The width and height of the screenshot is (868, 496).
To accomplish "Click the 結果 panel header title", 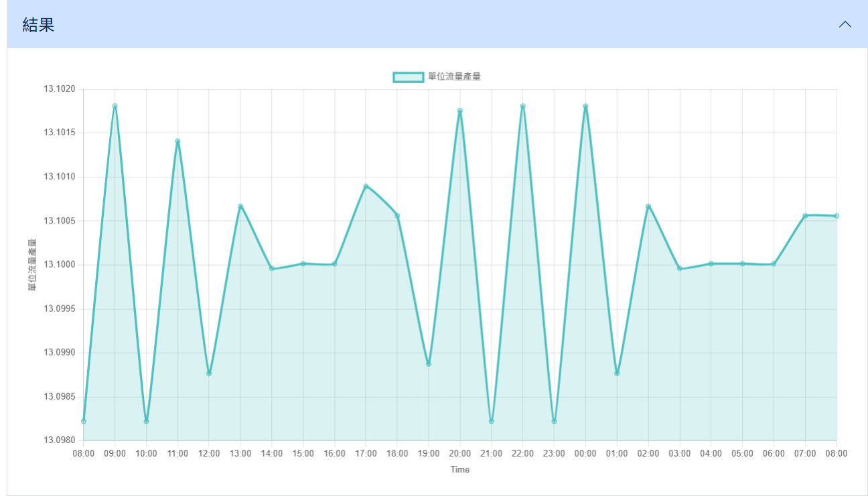I will 38,25.
